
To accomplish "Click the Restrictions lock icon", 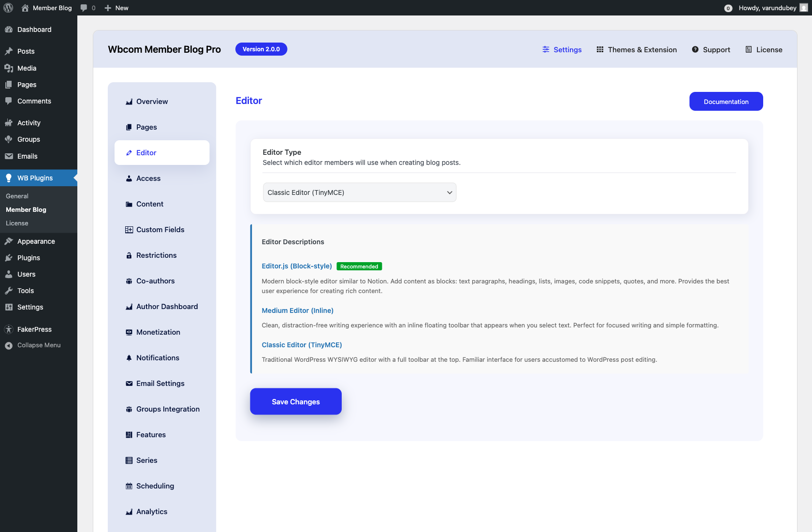I will (129, 255).
